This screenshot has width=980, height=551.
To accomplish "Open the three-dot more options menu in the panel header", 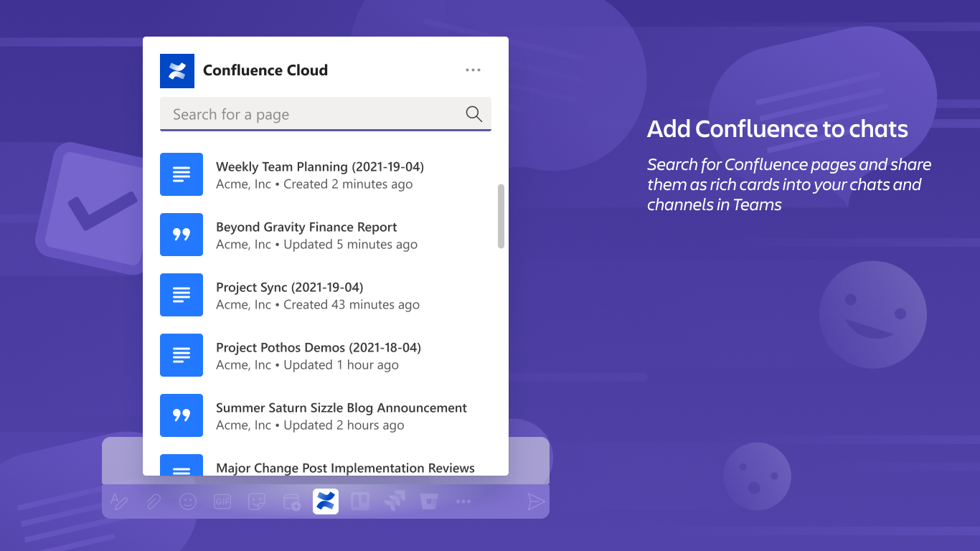I will [473, 70].
